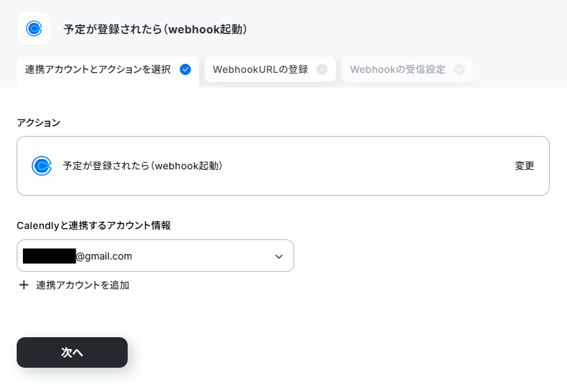The width and height of the screenshot is (567, 392).
Task: Click the gray checkmark on WebhookURLの登録 tab
Action: coord(322,69)
